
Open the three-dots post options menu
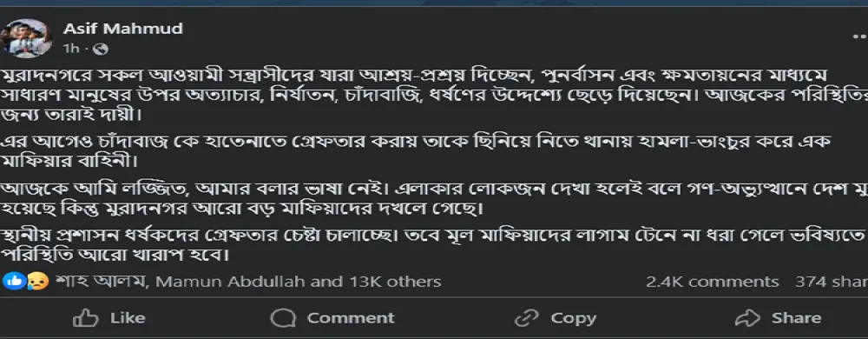coord(860,37)
